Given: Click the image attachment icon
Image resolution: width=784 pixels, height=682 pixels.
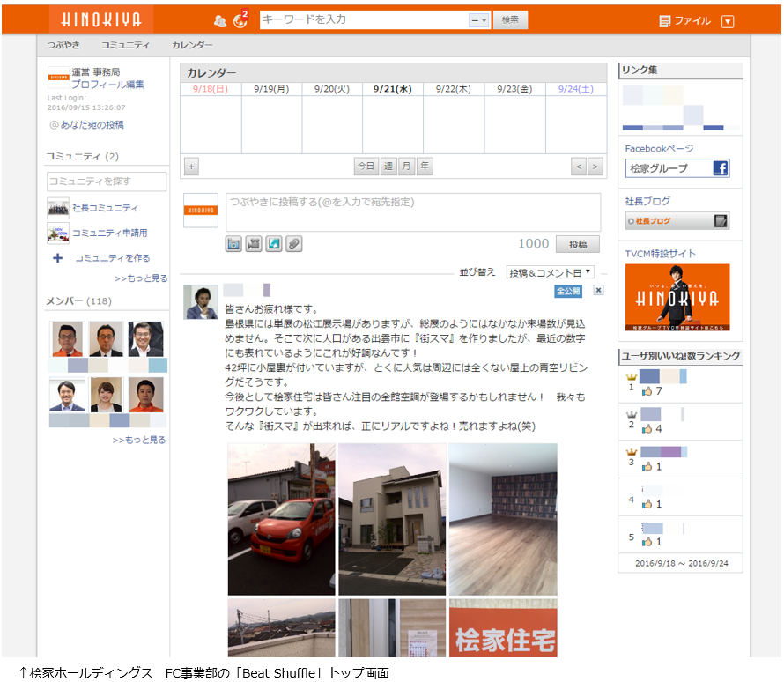Looking at the screenshot, I should [x=274, y=244].
